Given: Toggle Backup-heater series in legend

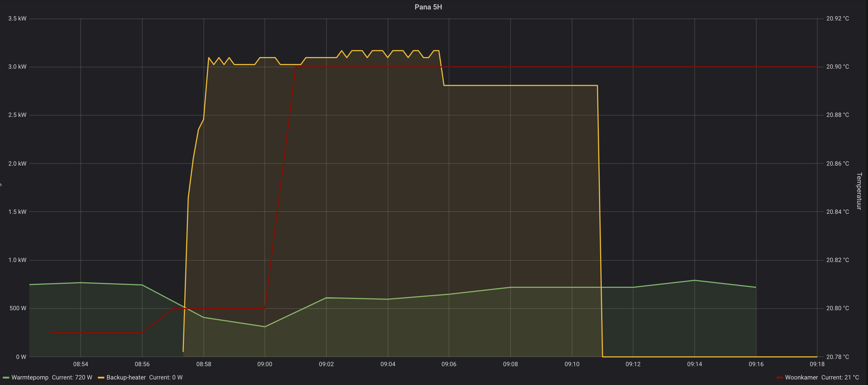Looking at the screenshot, I should click(x=126, y=377).
